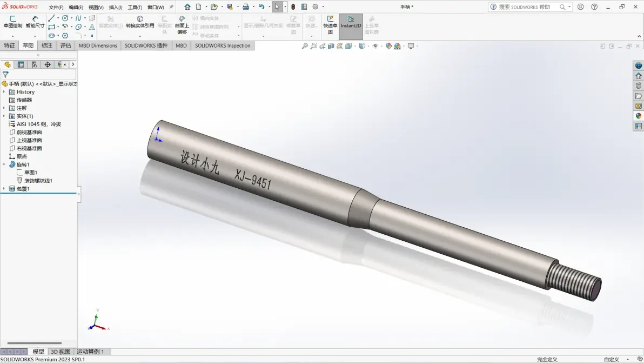The height and width of the screenshot is (363, 644).
Task: Select the Circle sketch tool
Action: (x=65, y=18)
